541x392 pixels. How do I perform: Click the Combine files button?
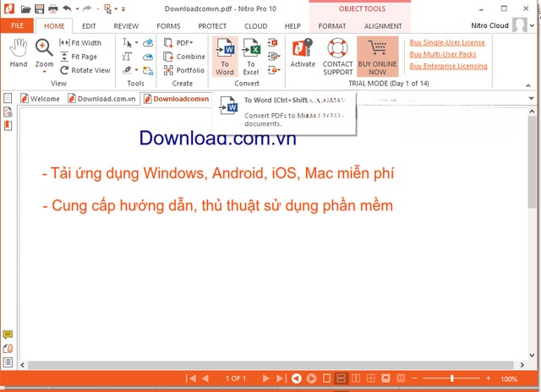(184, 57)
